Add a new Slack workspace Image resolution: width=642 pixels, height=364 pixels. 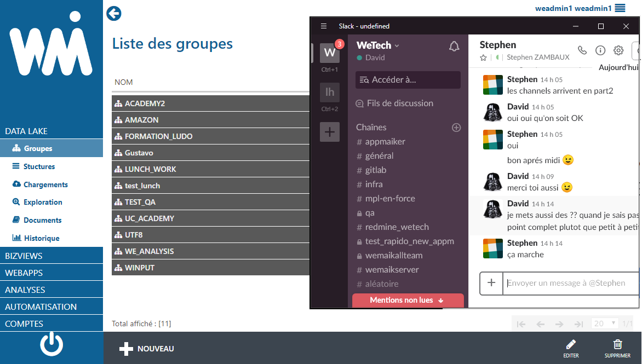[x=330, y=132]
